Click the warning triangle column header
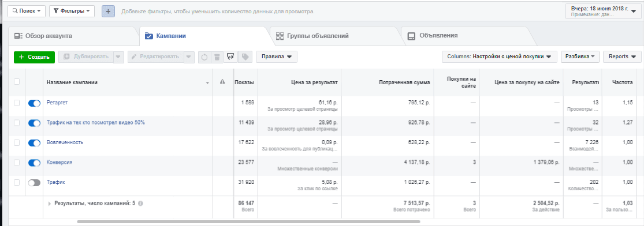644x226 pixels. [222, 82]
